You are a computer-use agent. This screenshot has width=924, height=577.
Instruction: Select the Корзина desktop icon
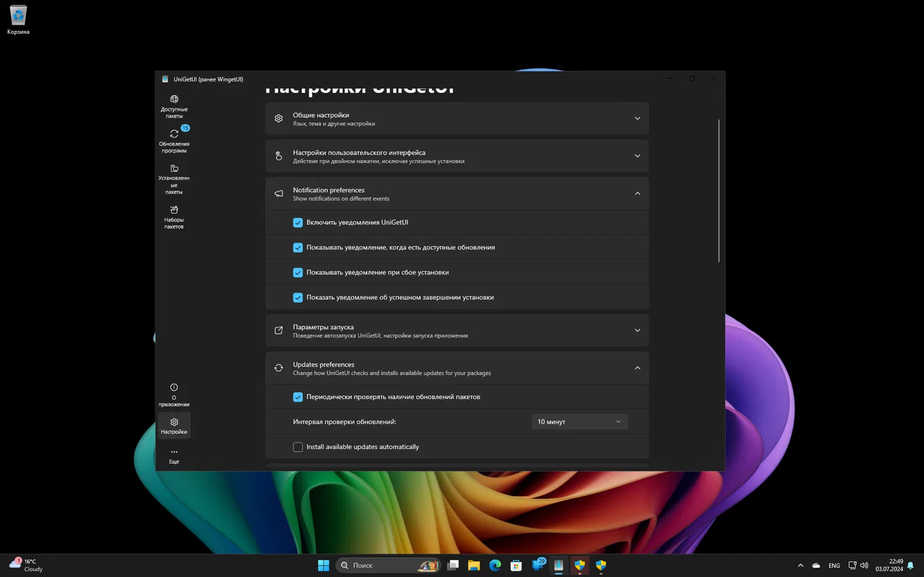(18, 20)
